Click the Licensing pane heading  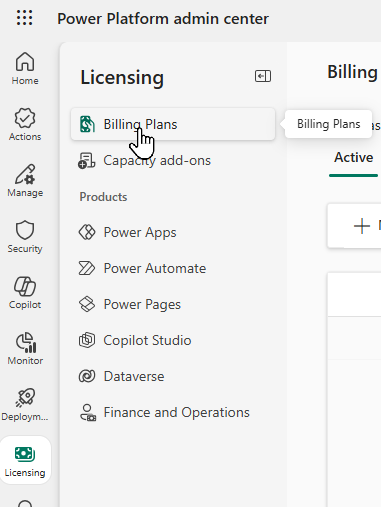[x=122, y=77]
